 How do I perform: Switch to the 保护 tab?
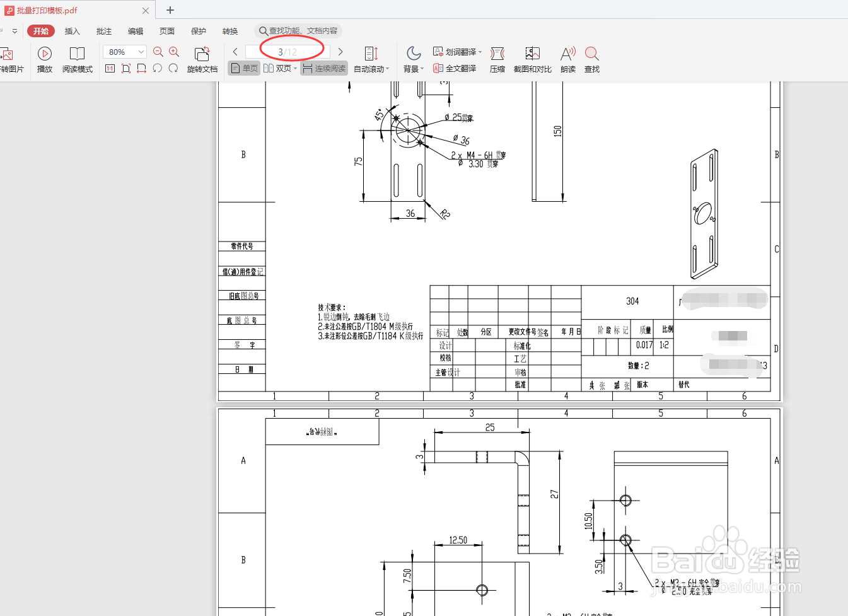199,31
